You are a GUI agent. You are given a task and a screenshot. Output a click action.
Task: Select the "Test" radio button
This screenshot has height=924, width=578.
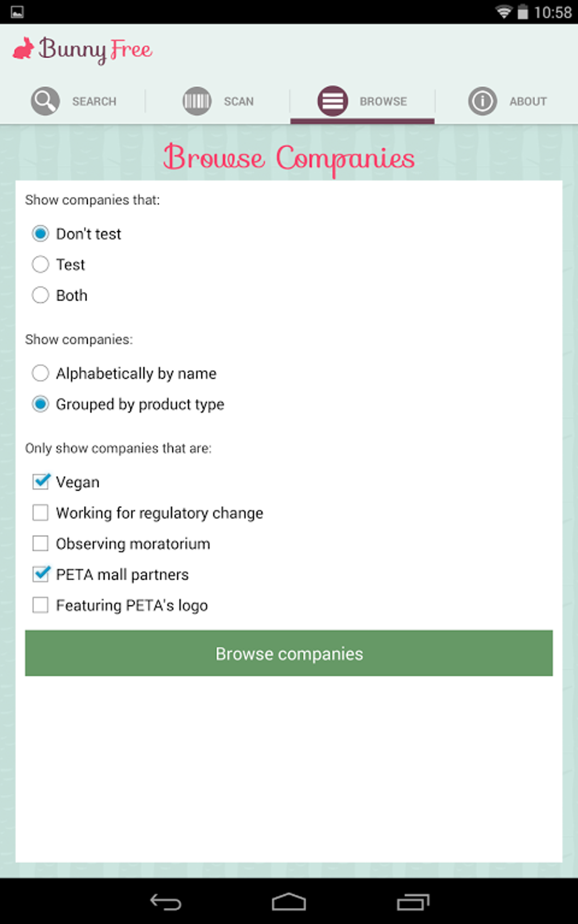tap(41, 264)
